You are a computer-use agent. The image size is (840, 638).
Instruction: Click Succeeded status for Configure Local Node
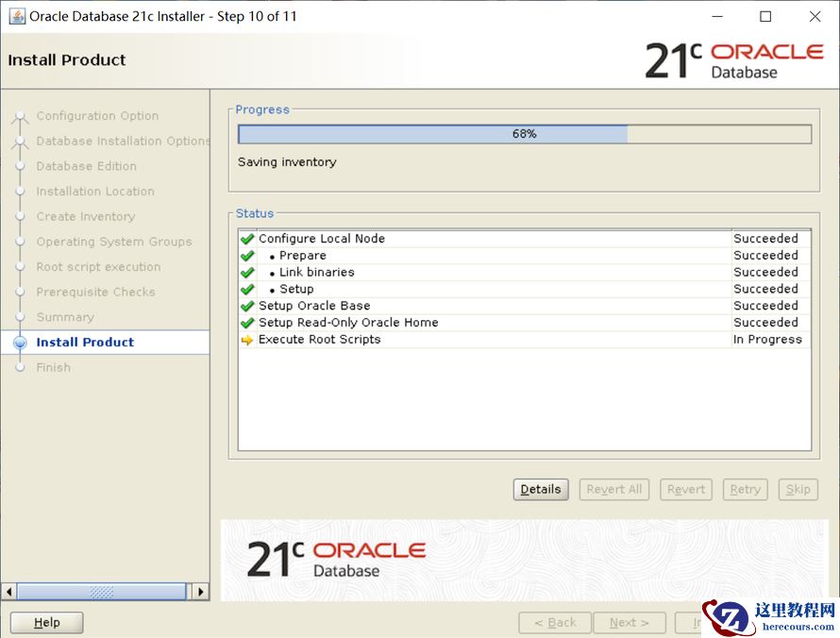[765, 239]
